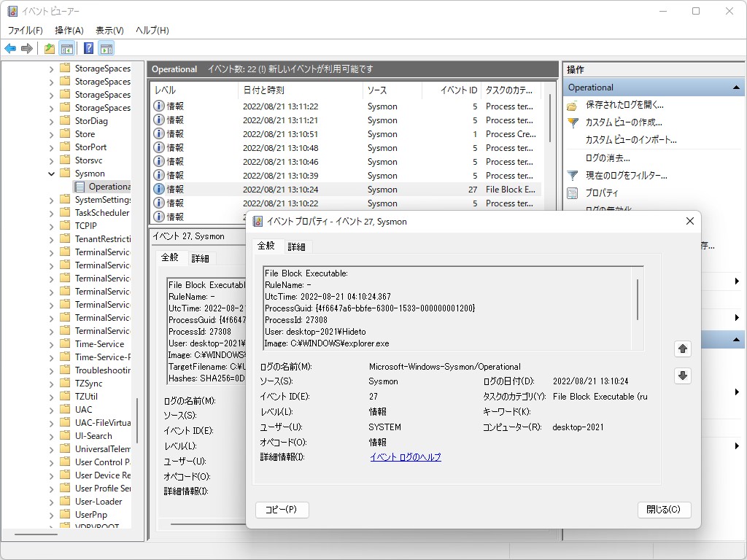Viewport: 747px width, 560px height.
Task: Click the down arrow in event properties
Action: coord(682,376)
